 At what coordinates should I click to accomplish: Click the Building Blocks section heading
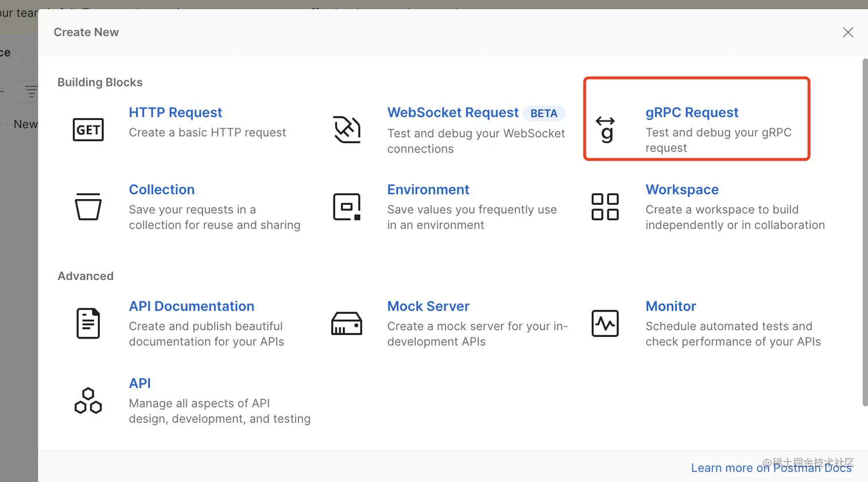[100, 82]
